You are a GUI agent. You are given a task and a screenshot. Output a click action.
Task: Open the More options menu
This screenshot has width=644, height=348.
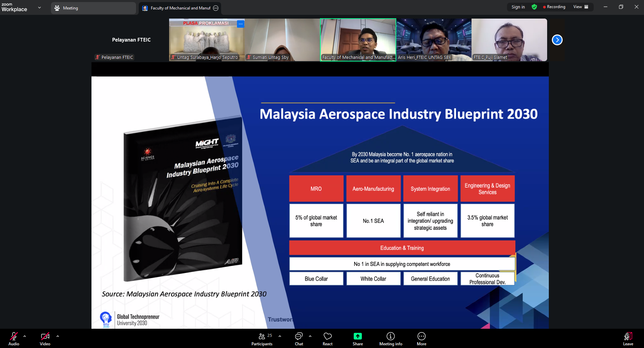click(x=421, y=339)
